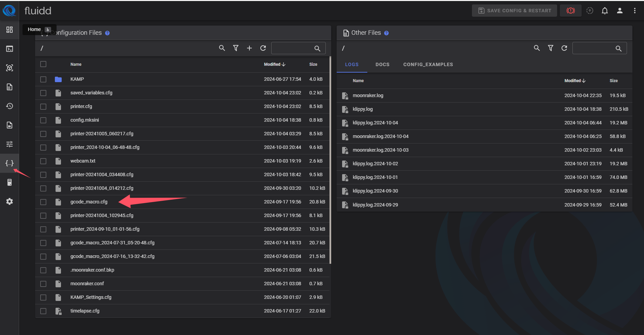Open the History page in sidebar
The image size is (644, 335).
[x=10, y=106]
